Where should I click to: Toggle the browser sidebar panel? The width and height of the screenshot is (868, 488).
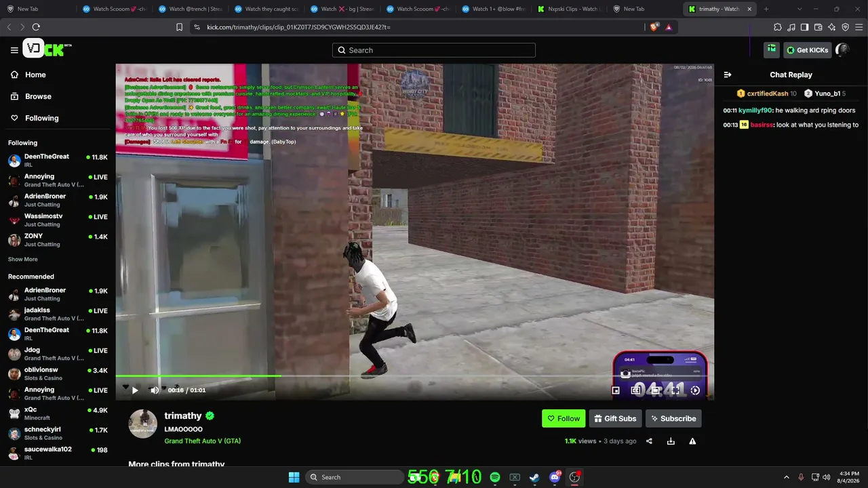click(x=804, y=27)
